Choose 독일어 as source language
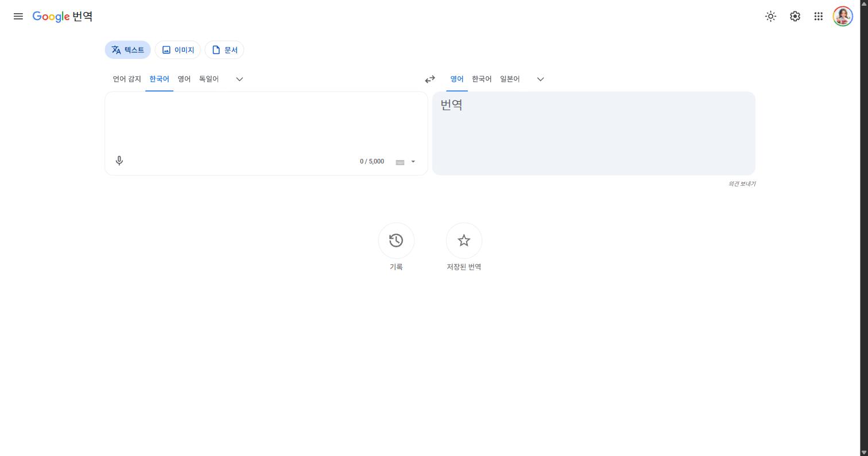 pyautogui.click(x=209, y=79)
